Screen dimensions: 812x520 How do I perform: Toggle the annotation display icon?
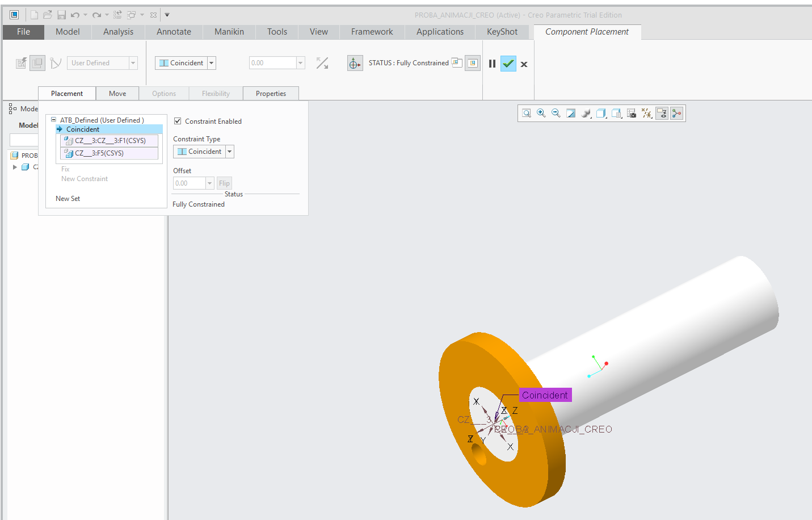(x=662, y=114)
